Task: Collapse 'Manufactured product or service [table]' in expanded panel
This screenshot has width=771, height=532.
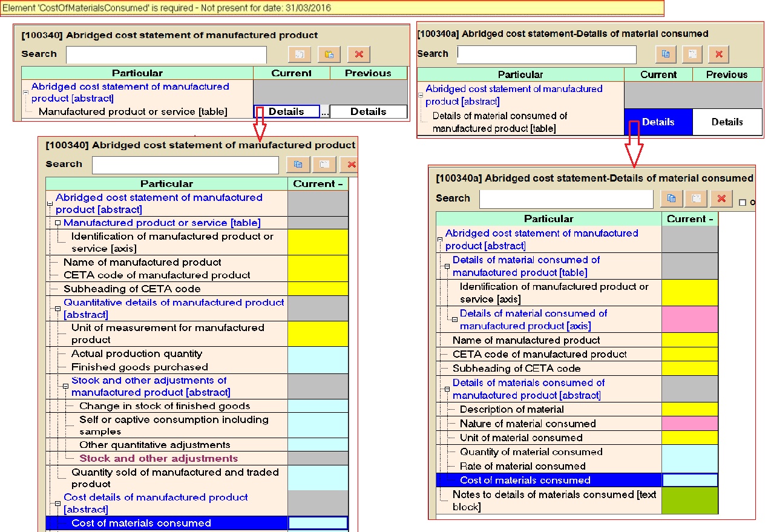Action: pyautogui.click(x=58, y=223)
